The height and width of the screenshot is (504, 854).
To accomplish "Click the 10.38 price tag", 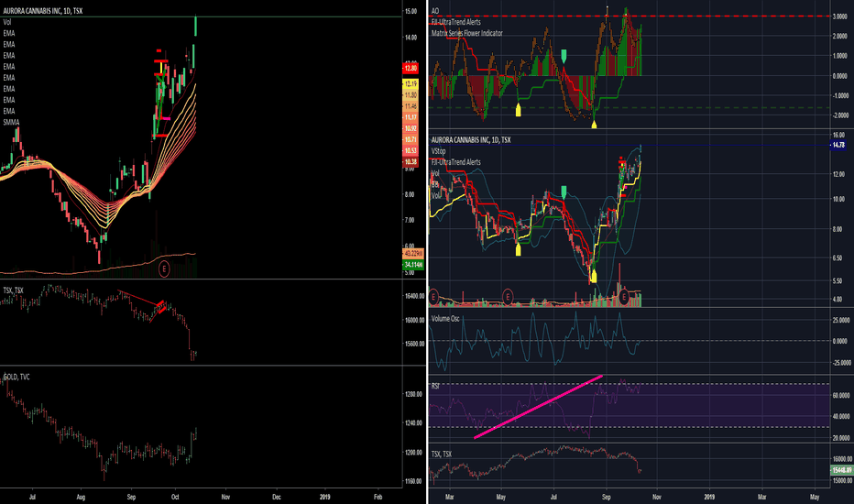I will pyautogui.click(x=411, y=162).
